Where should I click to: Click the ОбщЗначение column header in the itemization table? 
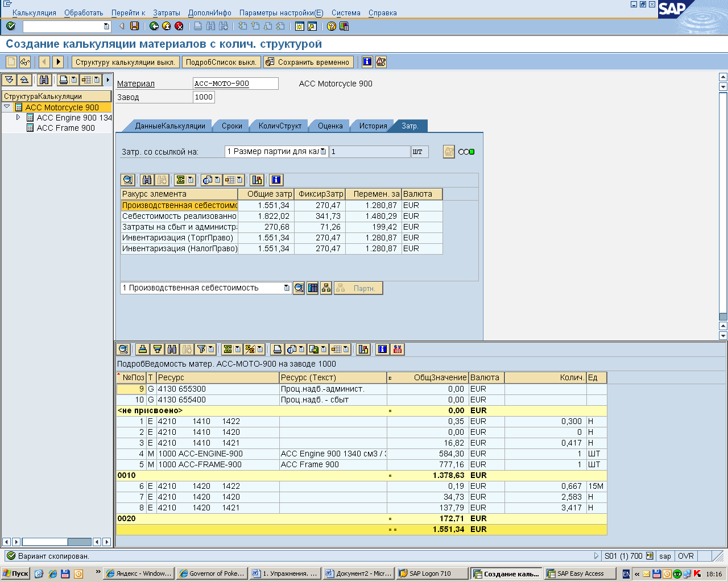[x=428, y=377]
